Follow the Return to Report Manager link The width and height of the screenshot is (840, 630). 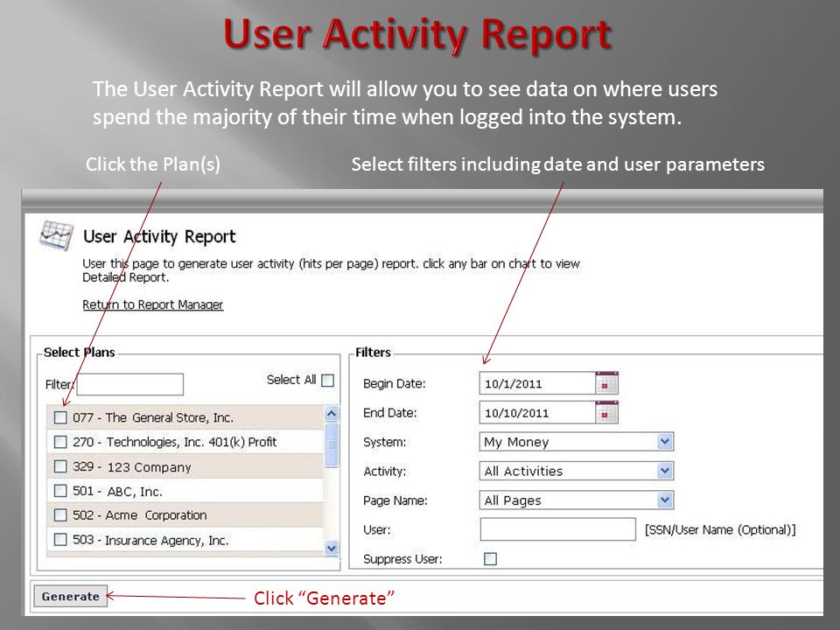click(x=152, y=304)
